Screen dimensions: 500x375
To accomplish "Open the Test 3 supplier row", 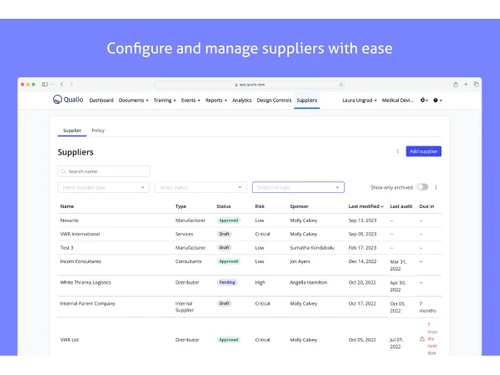I will tap(250, 248).
